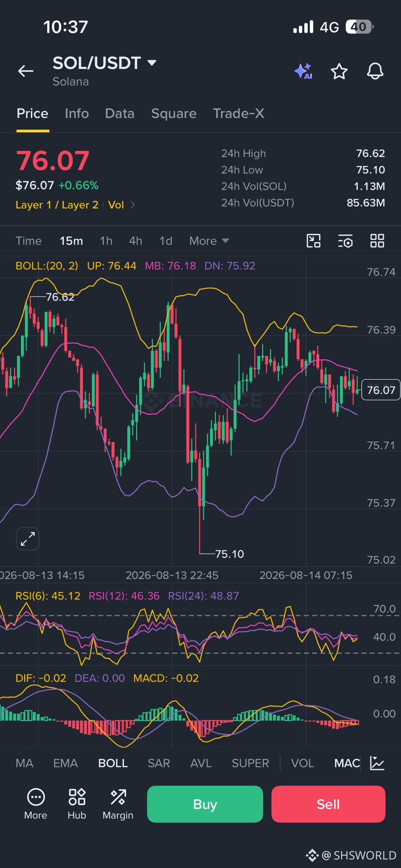This screenshot has height=868, width=401.
Task: Toggle the MA indicator
Action: pos(24,763)
